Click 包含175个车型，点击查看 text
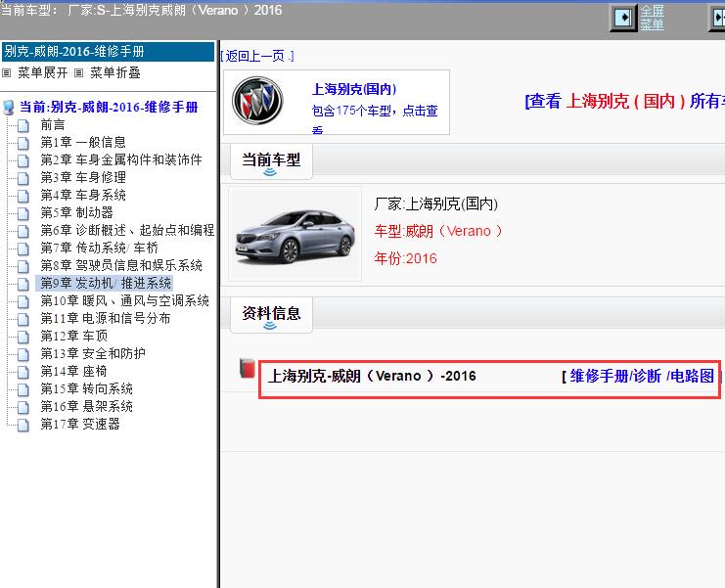Viewport: 725px width, 588px height. (375, 118)
